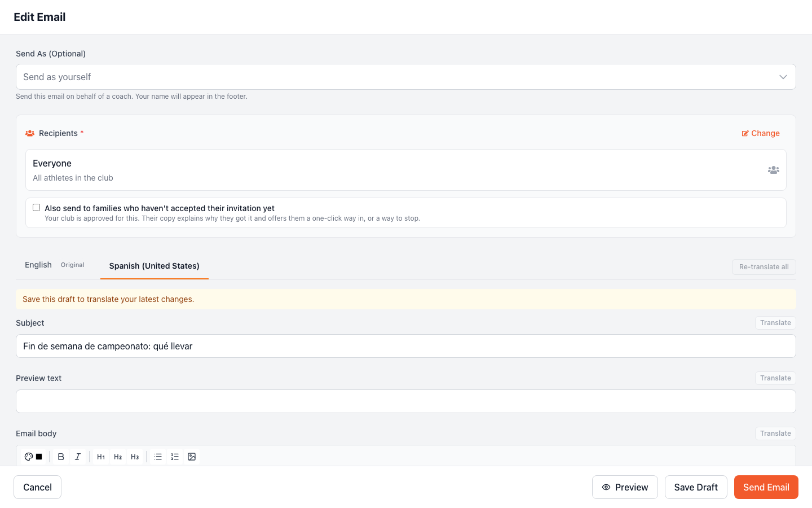
Task: Focus the Subject input field
Action: pos(406,346)
